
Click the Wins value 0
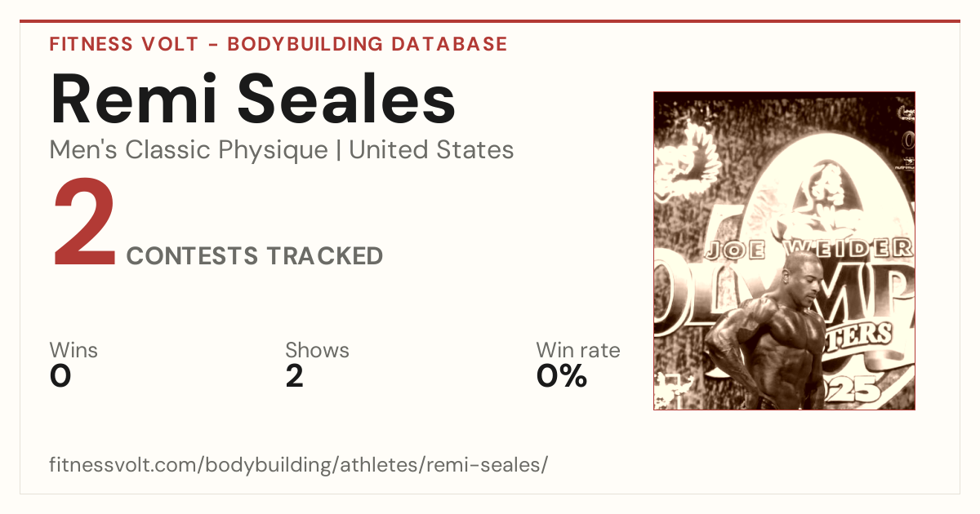click(60, 376)
